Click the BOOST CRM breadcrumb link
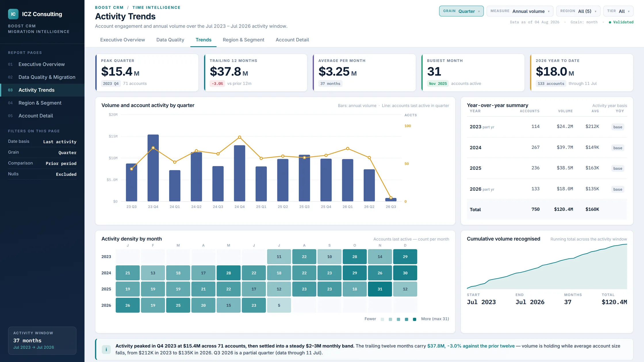644x362 pixels. coord(109,7)
